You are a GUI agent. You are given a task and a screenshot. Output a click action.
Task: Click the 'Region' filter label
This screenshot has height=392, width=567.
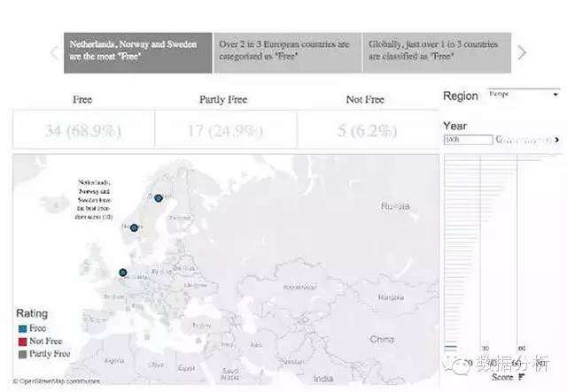[x=461, y=96]
